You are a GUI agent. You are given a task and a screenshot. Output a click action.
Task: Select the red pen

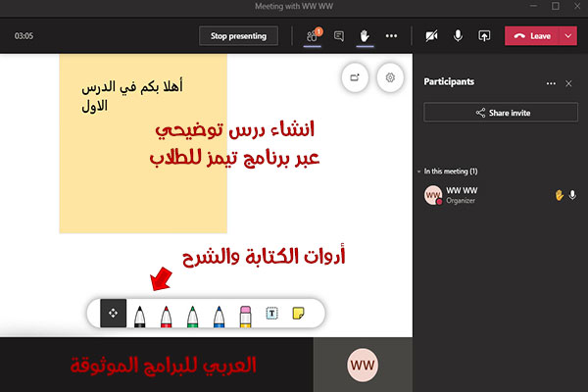167,317
